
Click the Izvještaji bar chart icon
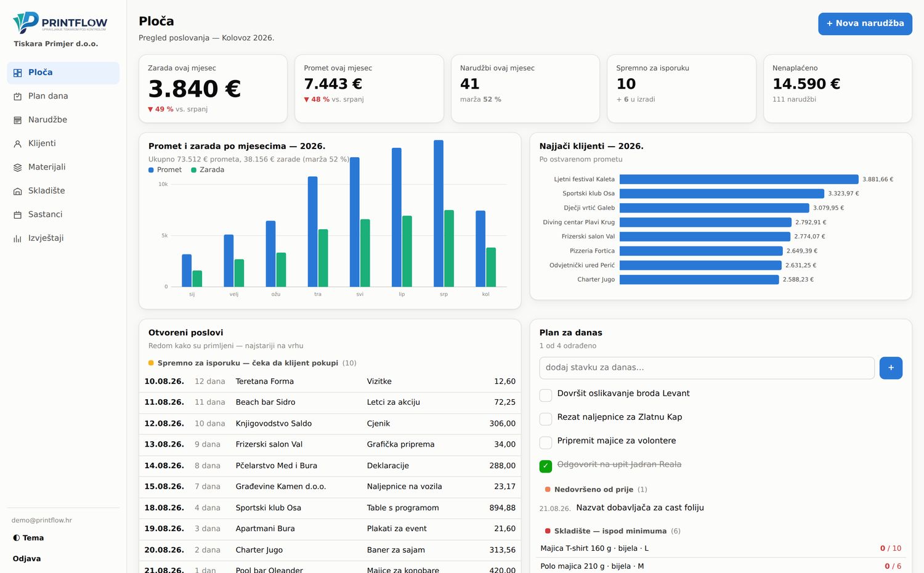[17, 238]
